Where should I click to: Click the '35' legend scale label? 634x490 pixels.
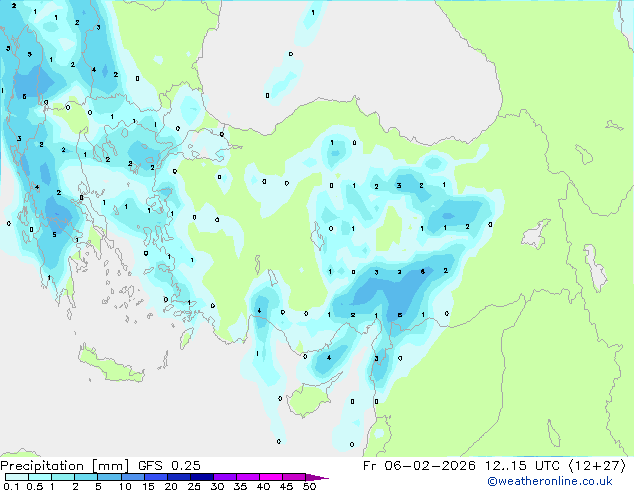[240, 486]
